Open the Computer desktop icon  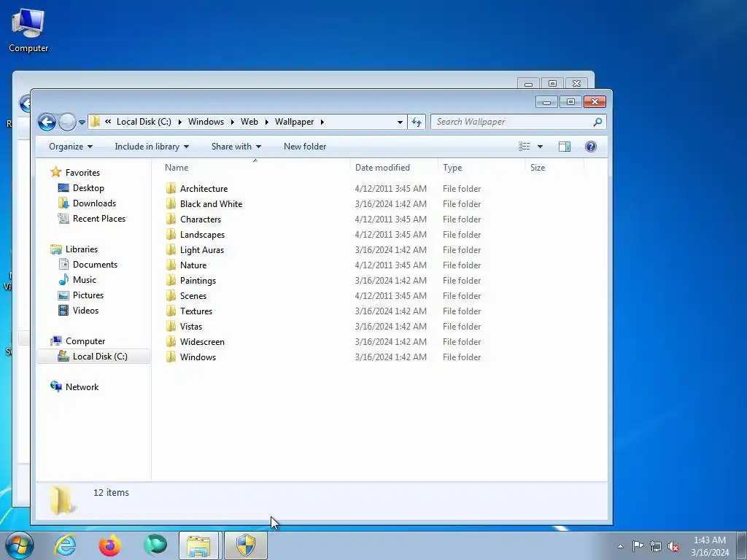pos(28,29)
